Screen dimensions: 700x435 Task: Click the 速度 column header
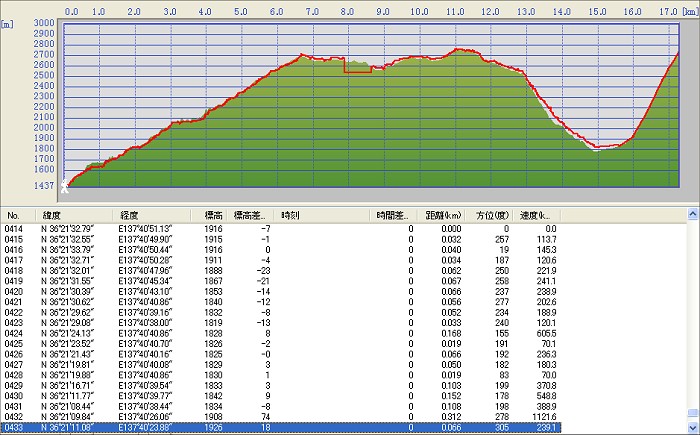click(529, 215)
